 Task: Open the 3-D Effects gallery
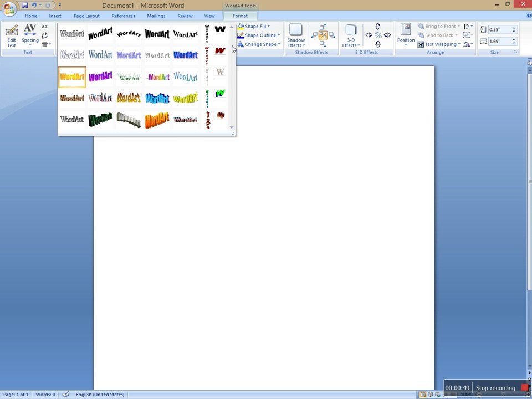(x=351, y=35)
